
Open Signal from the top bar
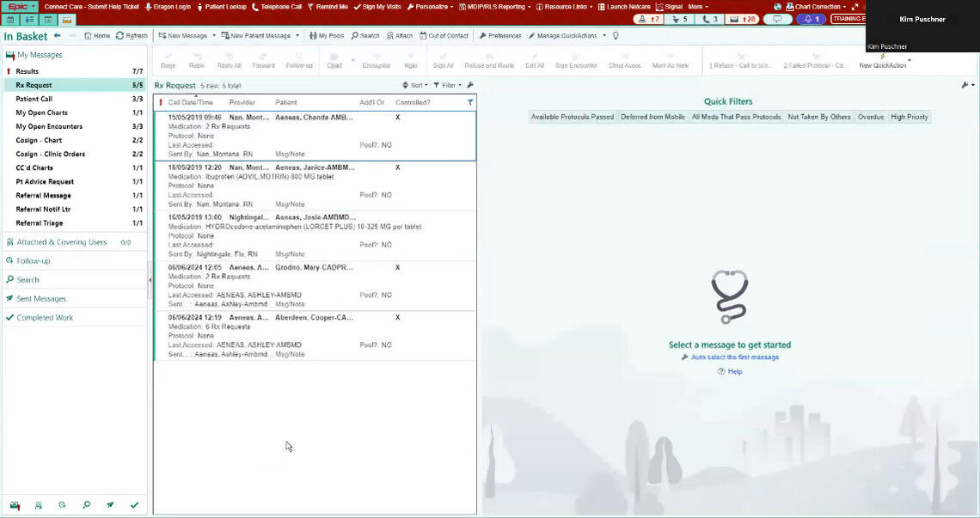tap(670, 7)
